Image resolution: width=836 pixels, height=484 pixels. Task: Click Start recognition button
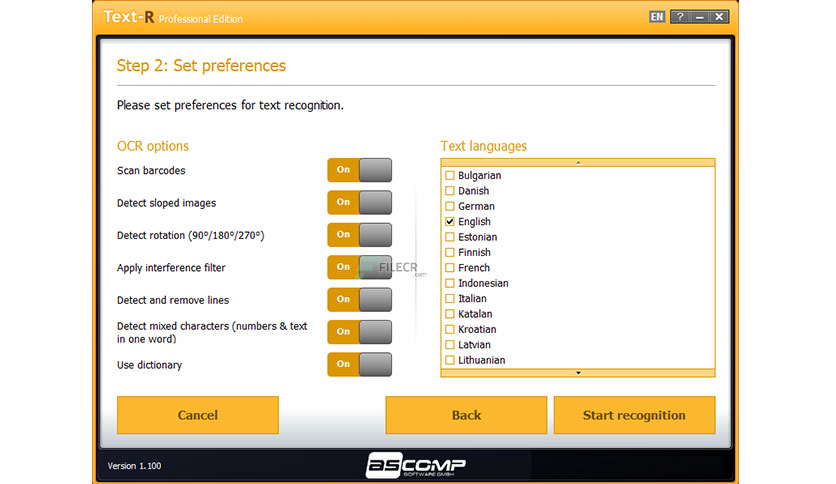pos(634,415)
